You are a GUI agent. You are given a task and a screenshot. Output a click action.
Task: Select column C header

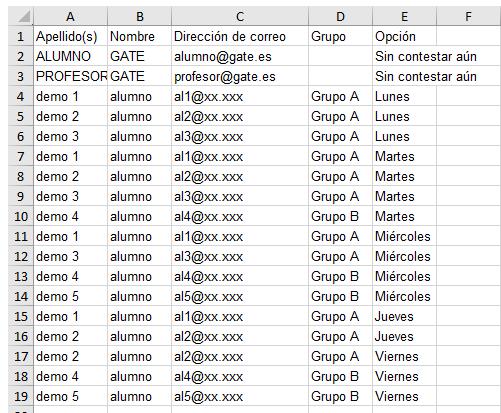coord(240,16)
